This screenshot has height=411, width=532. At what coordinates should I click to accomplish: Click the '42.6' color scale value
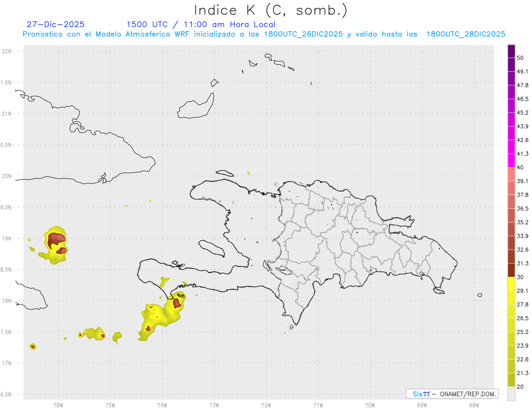click(x=523, y=140)
